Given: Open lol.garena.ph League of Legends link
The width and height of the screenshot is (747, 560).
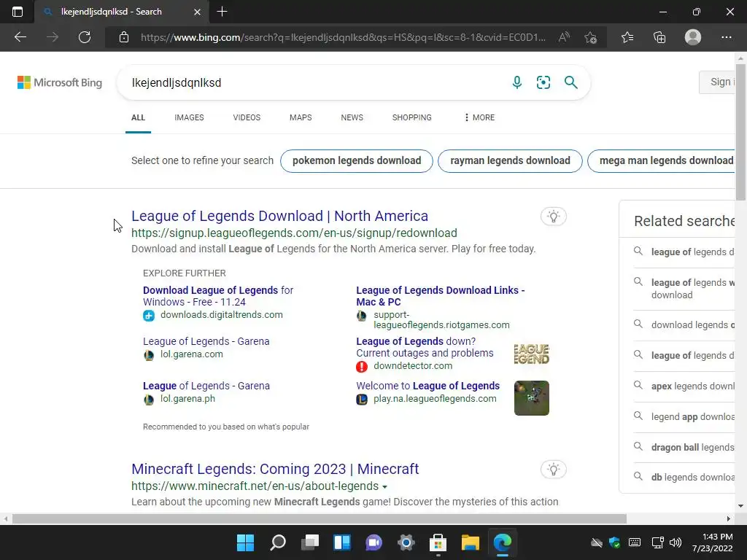Looking at the screenshot, I should coord(206,386).
